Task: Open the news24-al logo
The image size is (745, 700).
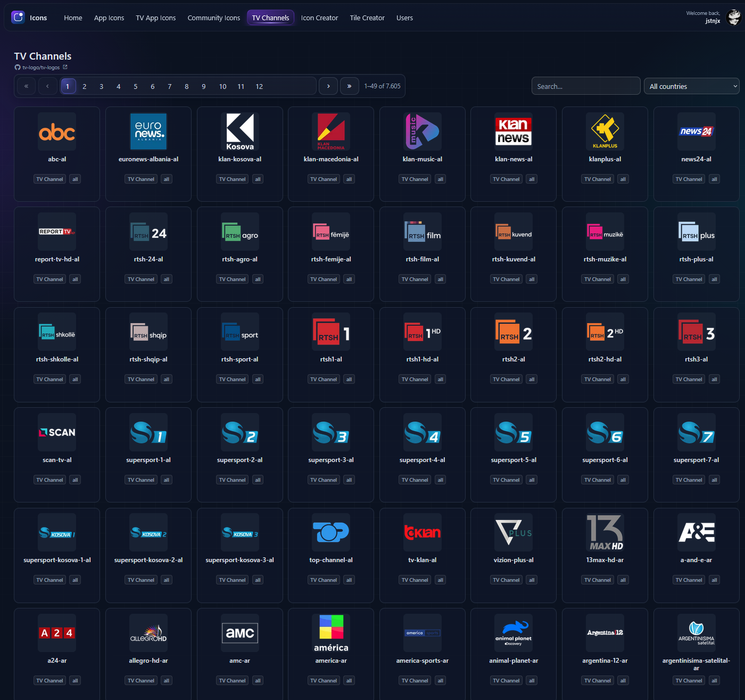Action: (697, 131)
